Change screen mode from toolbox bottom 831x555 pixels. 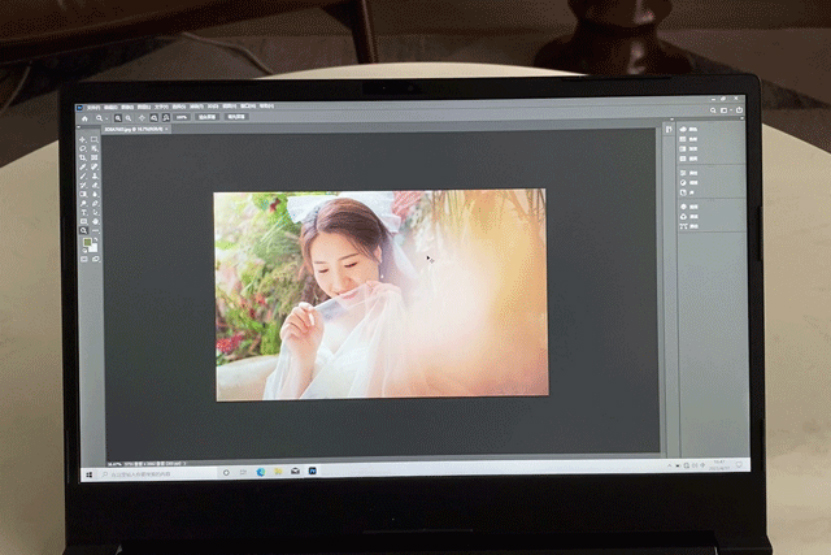95,259
